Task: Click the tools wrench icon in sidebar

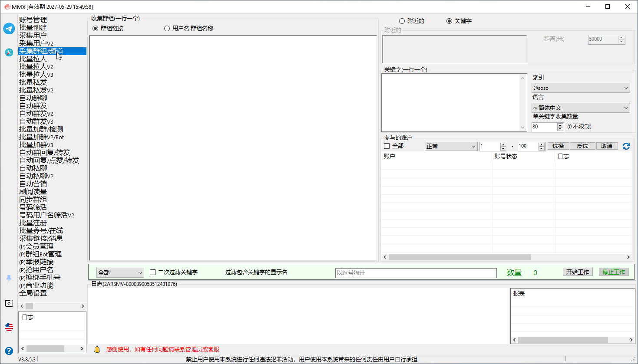Action: tap(9, 52)
